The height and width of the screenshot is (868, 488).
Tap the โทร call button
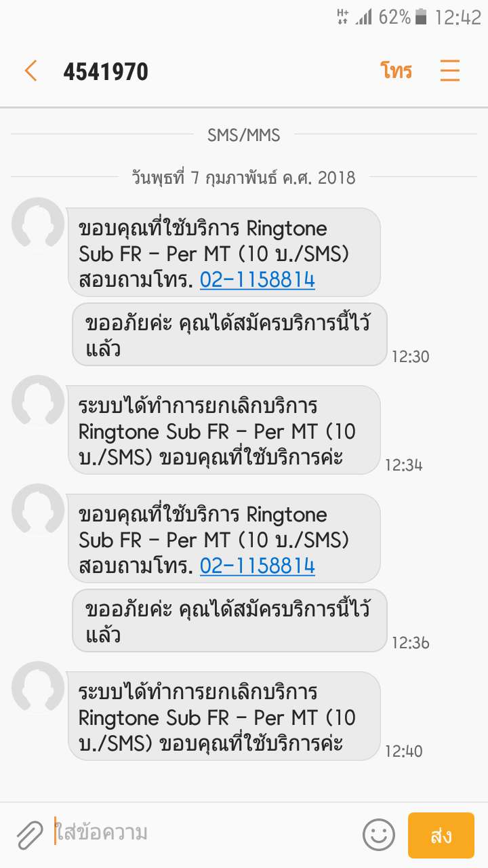tap(396, 71)
